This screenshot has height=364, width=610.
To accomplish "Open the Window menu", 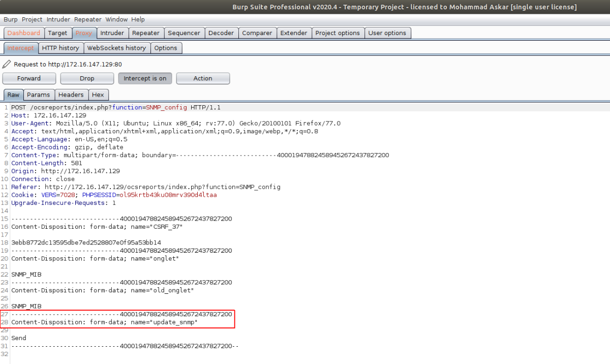I will click(x=116, y=19).
